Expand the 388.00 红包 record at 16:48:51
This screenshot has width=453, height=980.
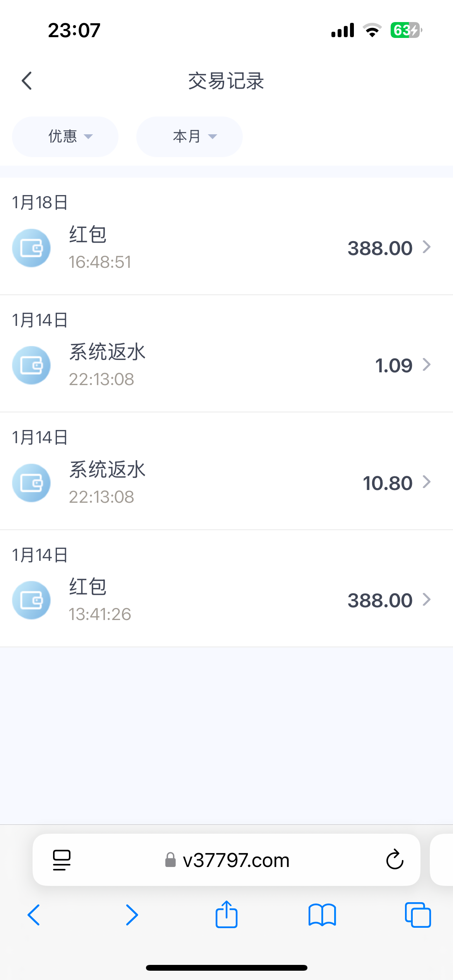click(x=427, y=247)
